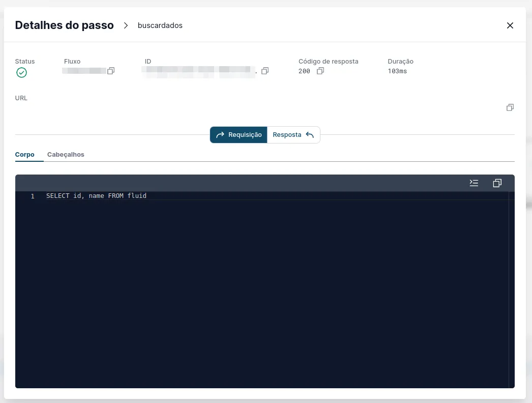
Task: Copy the step ID
Action: (x=265, y=71)
